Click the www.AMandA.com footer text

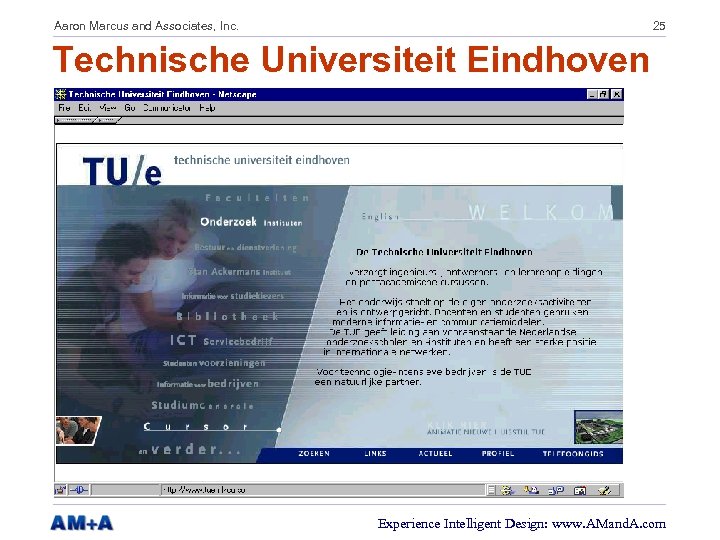point(608,524)
